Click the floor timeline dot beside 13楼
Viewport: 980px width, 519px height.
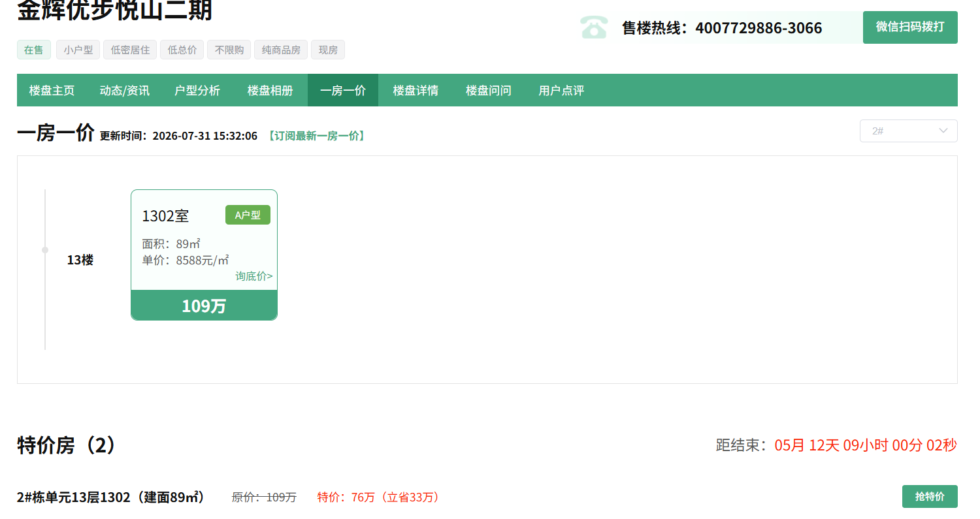pyautogui.click(x=45, y=250)
